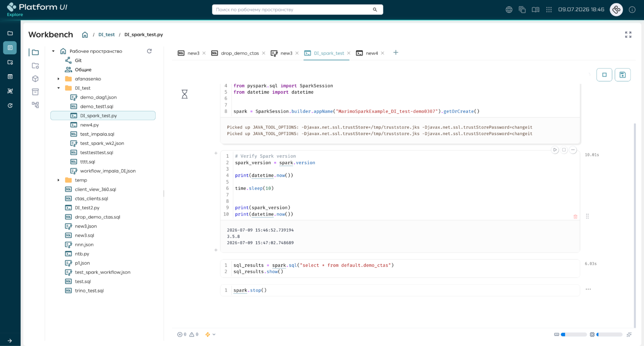Click the language globe icon
The image size is (644, 346).
pyautogui.click(x=509, y=10)
